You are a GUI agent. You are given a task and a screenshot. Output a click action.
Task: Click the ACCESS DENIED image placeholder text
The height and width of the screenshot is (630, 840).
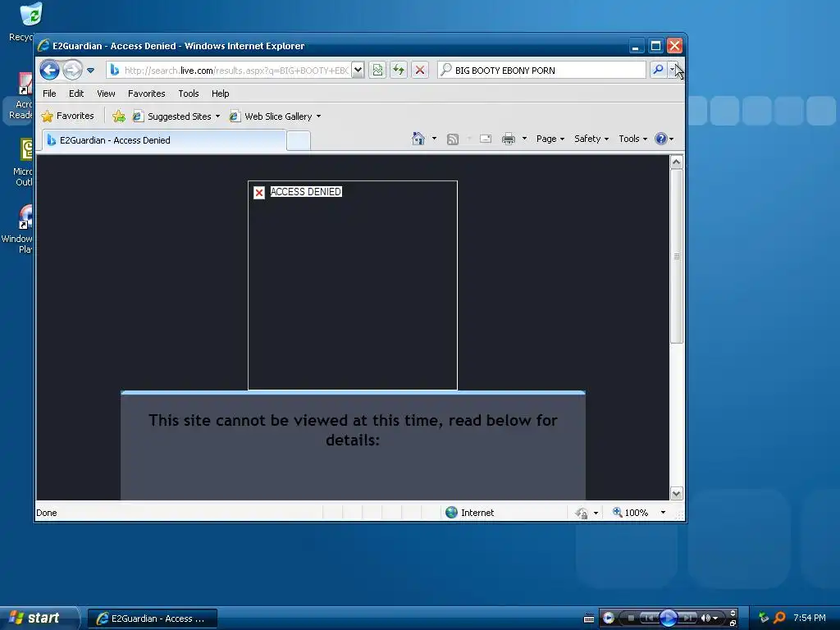click(306, 192)
